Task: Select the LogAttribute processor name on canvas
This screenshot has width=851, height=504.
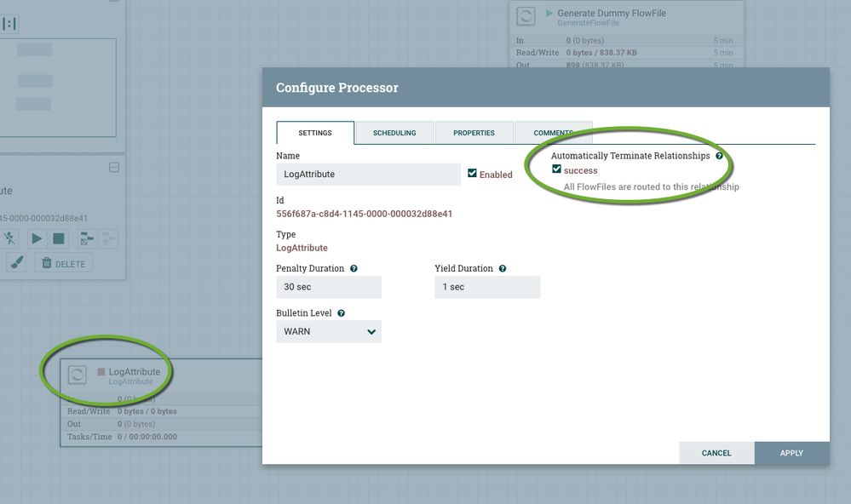Action: point(135,372)
